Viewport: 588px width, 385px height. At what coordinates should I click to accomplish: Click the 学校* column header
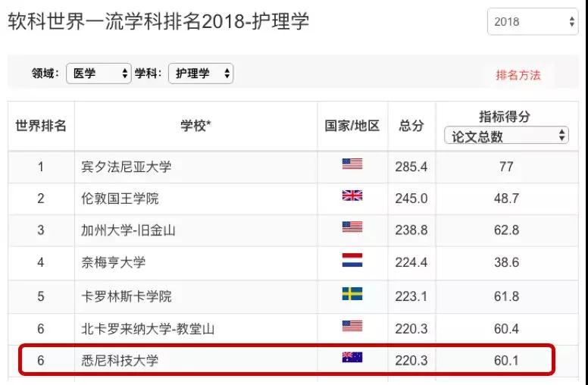pos(195,126)
